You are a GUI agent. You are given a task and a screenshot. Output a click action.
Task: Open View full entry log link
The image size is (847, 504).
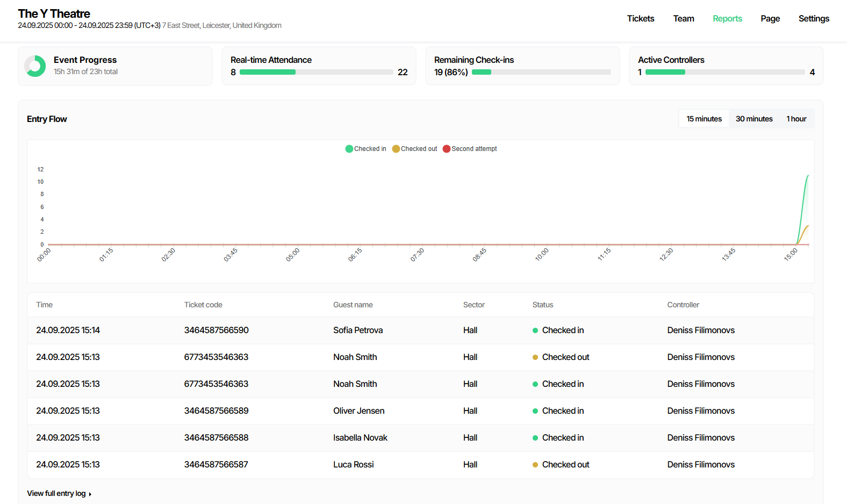pyautogui.click(x=56, y=494)
